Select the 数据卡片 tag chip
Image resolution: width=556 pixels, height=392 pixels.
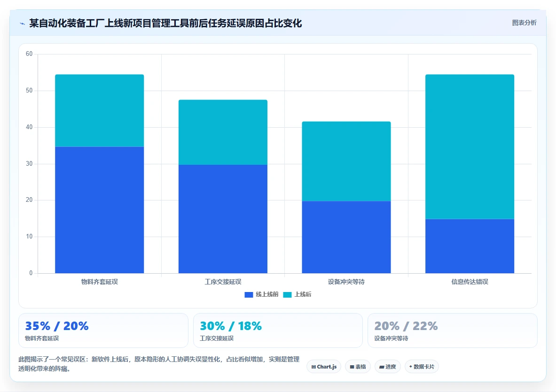(422, 367)
